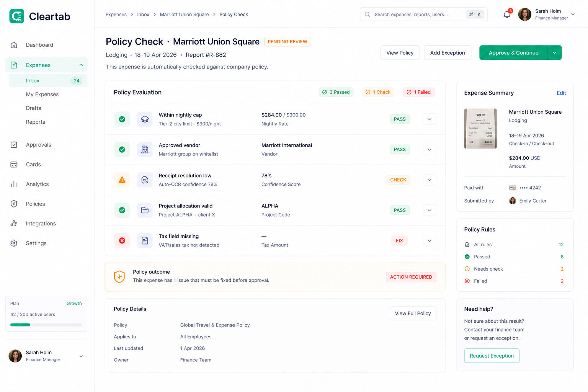The height and width of the screenshot is (392, 588).
Task: Click the Add Exception button
Action: tap(448, 53)
